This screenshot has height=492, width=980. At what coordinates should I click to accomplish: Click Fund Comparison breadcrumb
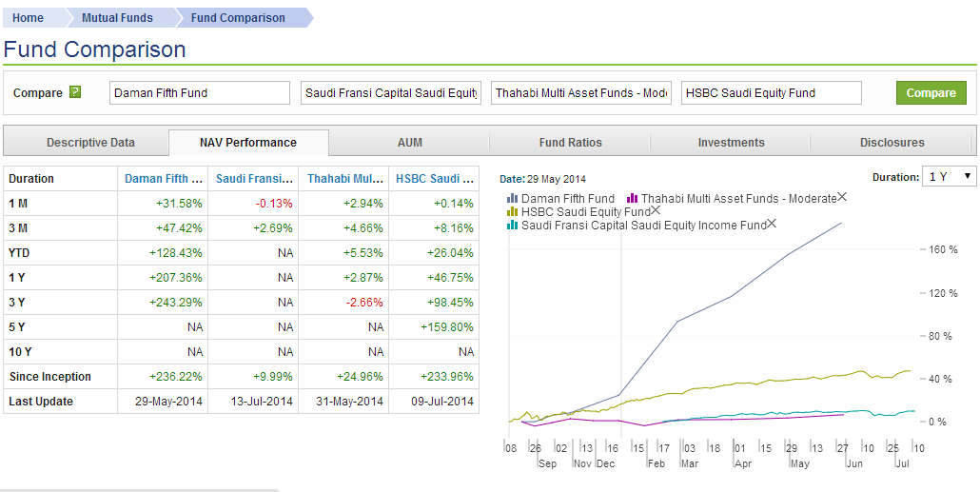pos(238,17)
